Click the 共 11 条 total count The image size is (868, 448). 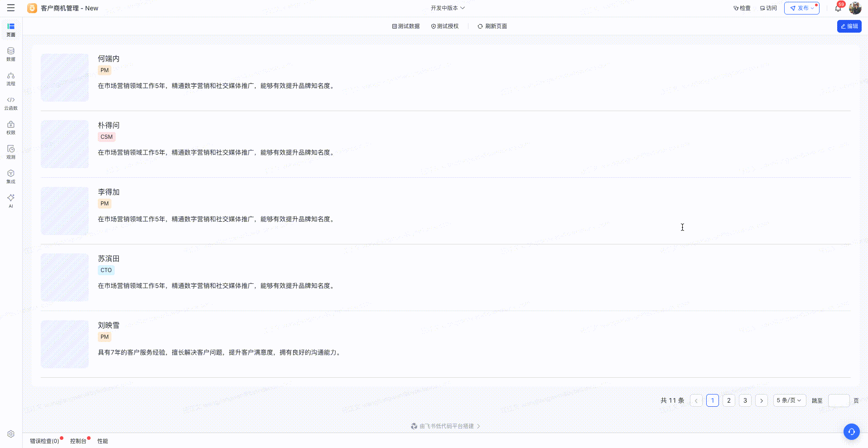click(672, 400)
